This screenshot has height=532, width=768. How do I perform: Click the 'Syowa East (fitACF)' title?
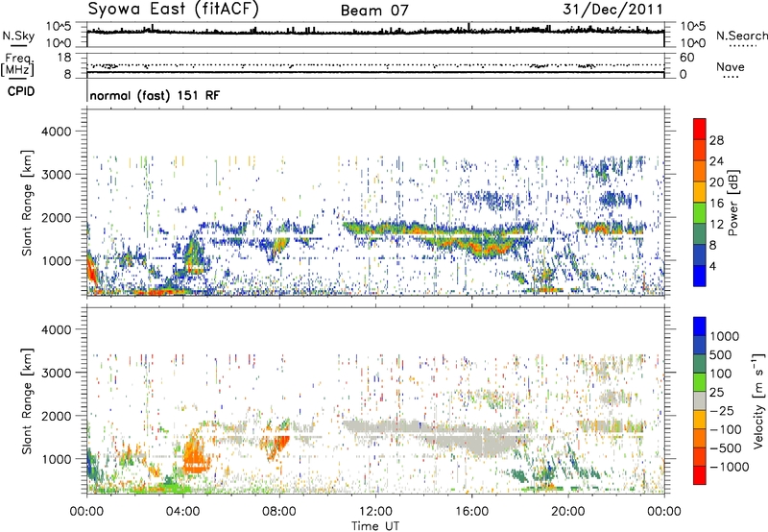174,9
